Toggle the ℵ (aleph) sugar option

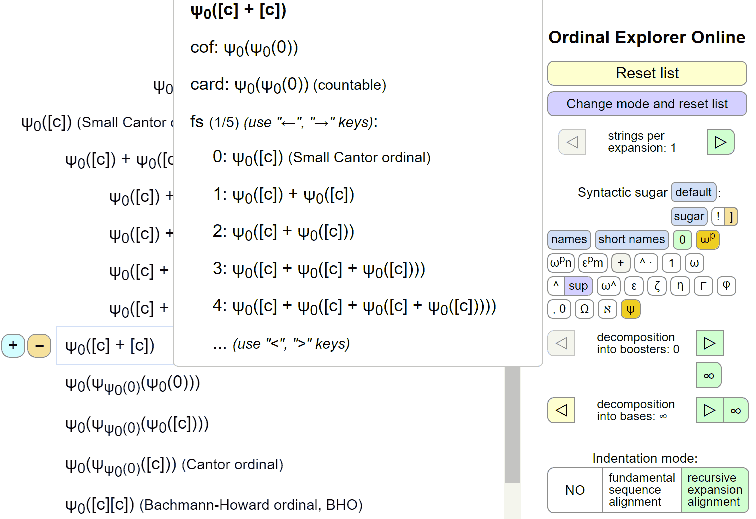pyautogui.click(x=608, y=309)
